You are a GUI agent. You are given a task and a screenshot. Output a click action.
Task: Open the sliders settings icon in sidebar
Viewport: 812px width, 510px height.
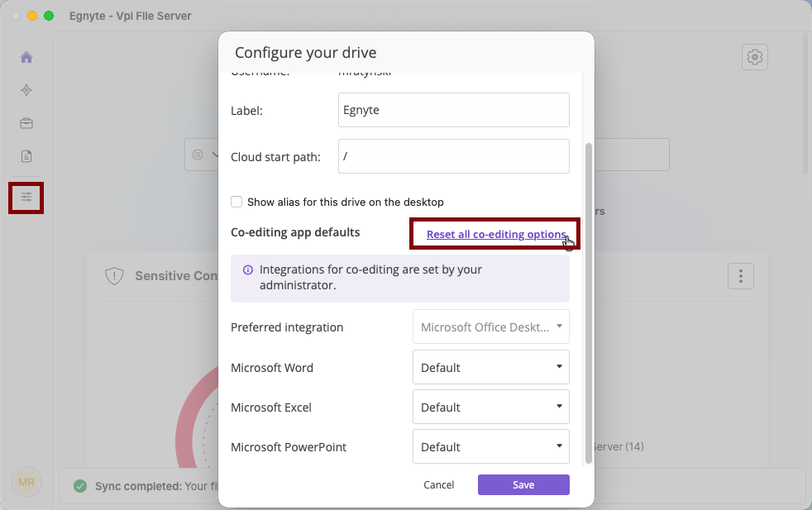click(x=26, y=197)
